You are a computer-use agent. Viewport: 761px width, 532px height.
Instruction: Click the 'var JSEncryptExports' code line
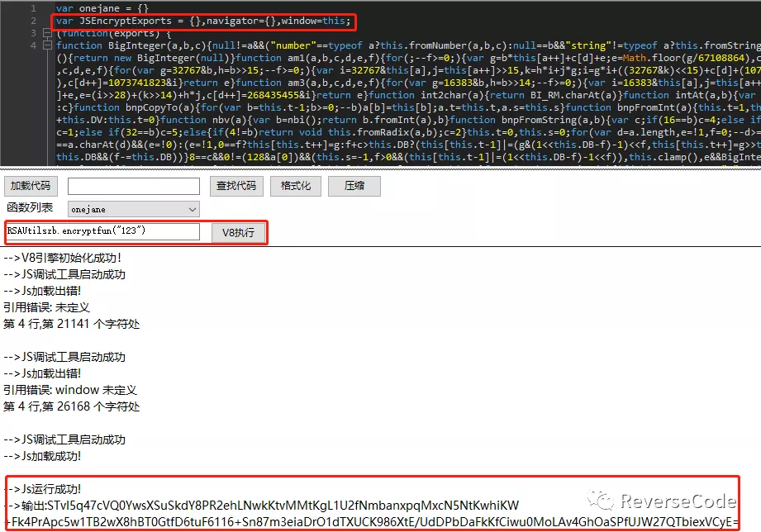[203, 21]
